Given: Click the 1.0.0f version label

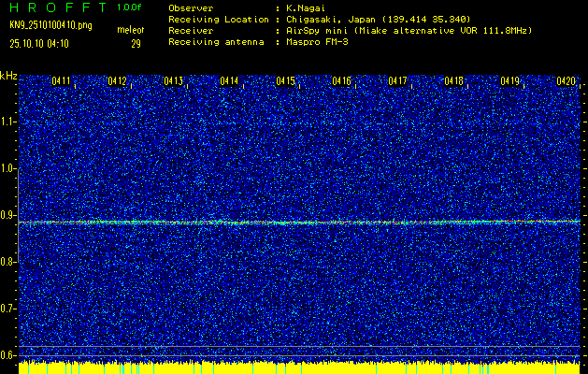Looking at the screenshot, I should click(x=130, y=7).
